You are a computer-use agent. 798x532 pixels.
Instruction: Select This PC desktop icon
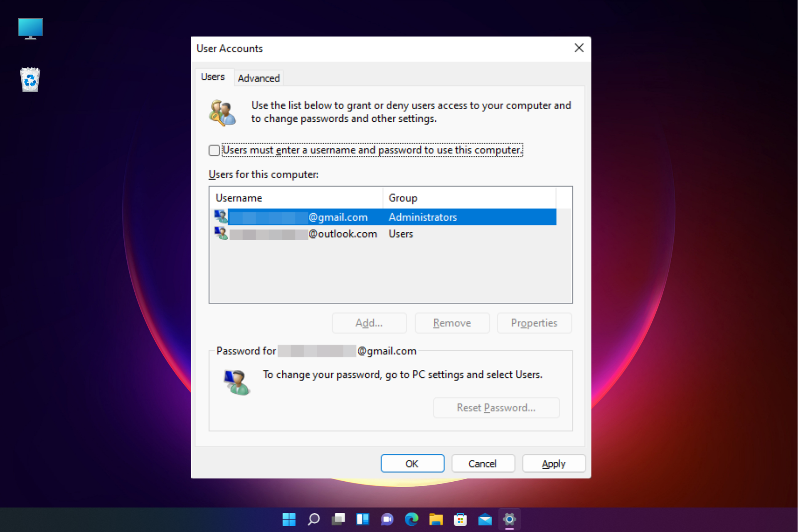(x=30, y=29)
